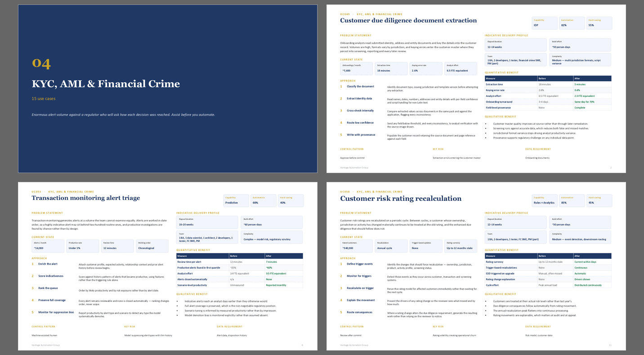This screenshot has width=644, height=355.
Task: Click "Complex — model risk, regulatory scrutiny"
Action: [x=267, y=240]
